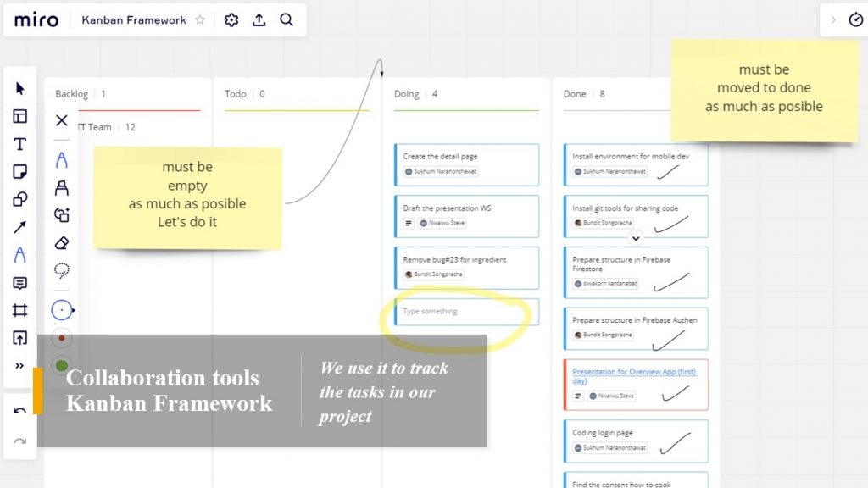Select the Connection line arrow tool

pos(20,227)
